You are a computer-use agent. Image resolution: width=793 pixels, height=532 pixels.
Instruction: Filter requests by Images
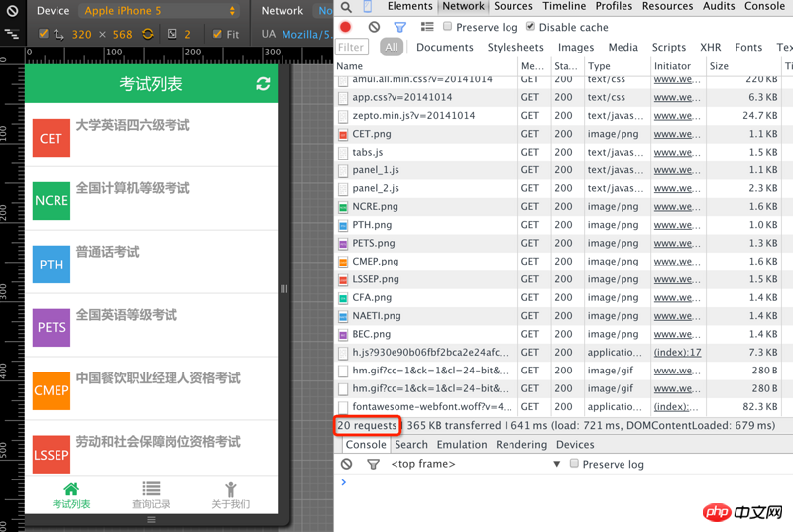pyautogui.click(x=576, y=47)
